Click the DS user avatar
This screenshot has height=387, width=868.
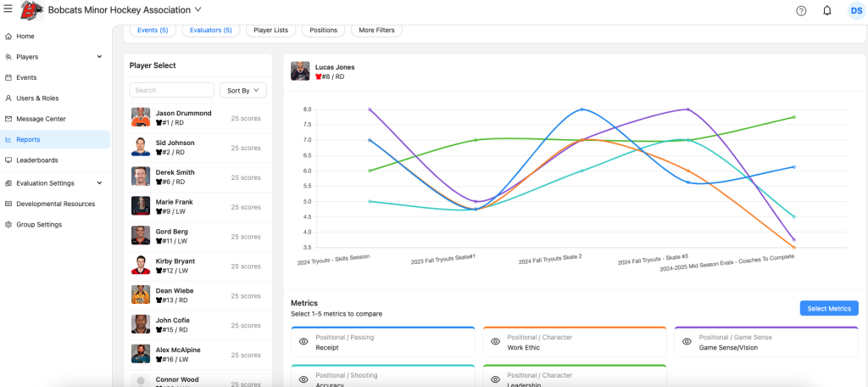pos(855,10)
